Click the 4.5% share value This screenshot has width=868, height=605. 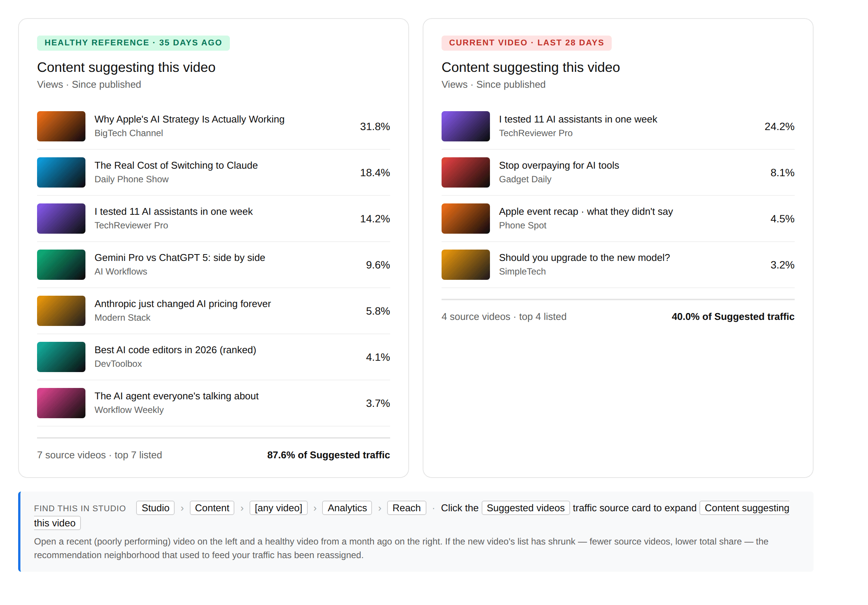pyautogui.click(x=782, y=219)
